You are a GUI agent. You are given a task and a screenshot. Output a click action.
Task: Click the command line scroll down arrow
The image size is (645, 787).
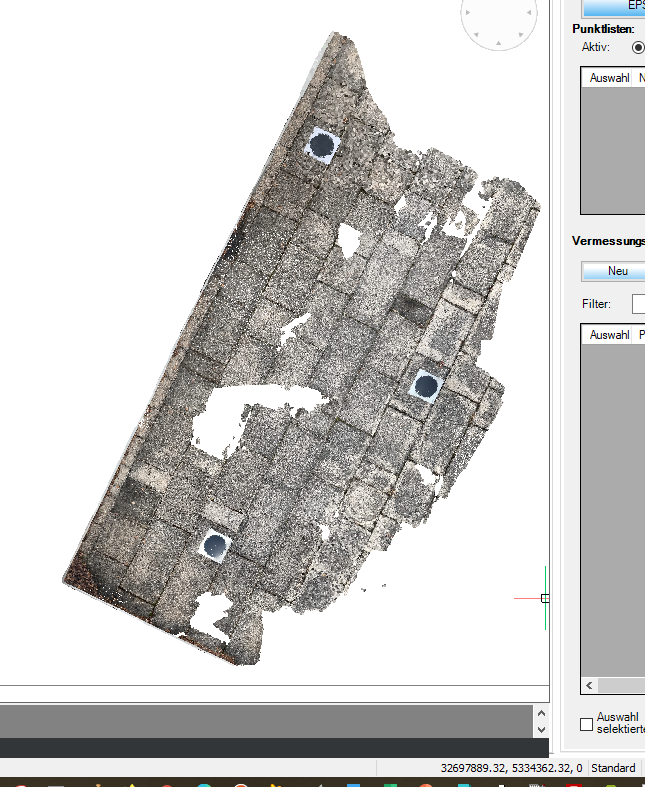tap(541, 730)
